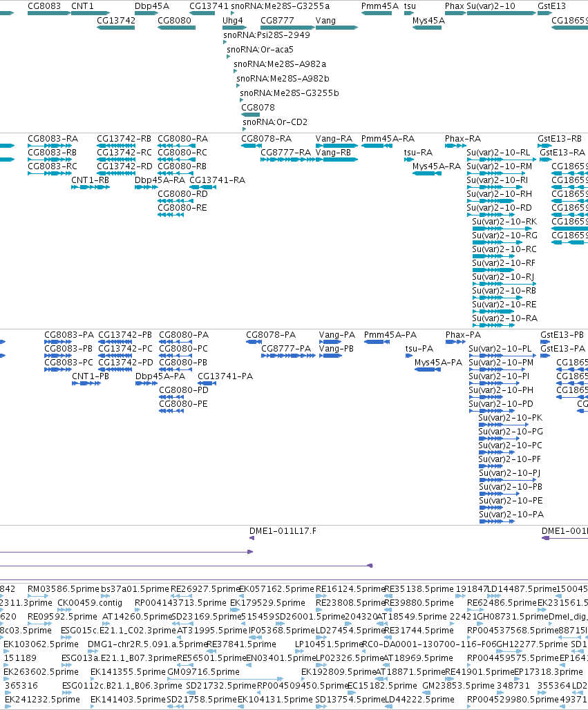The width and height of the screenshot is (588, 710).
Task: Select the Vang gene in top track
Action: coord(336,28)
